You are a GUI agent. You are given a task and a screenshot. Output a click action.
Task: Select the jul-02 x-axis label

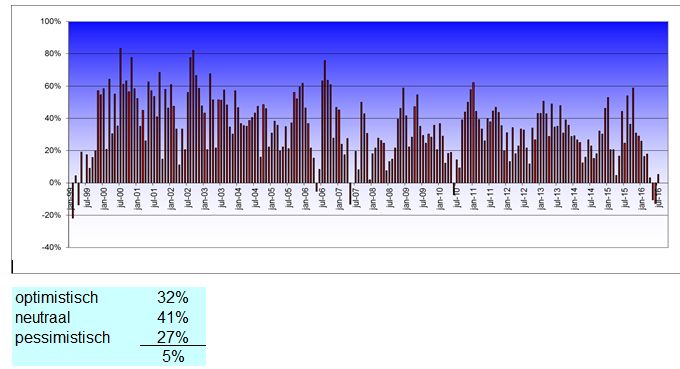pos(188,197)
